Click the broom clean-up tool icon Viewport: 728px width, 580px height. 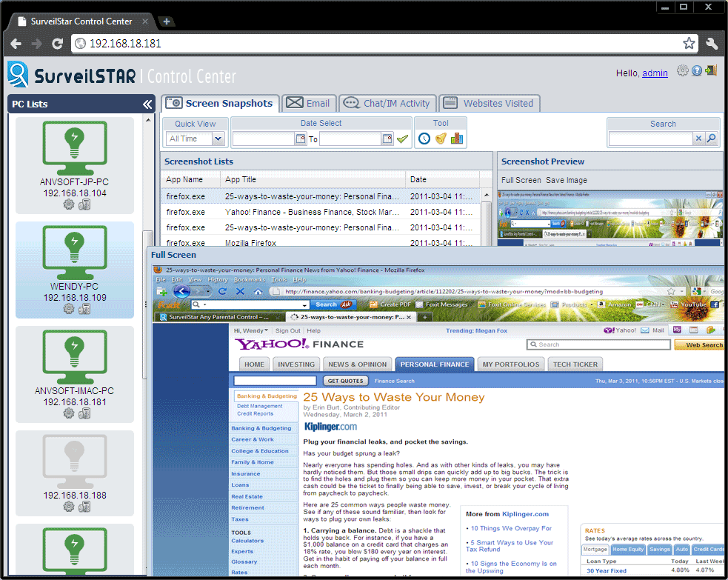(441, 139)
